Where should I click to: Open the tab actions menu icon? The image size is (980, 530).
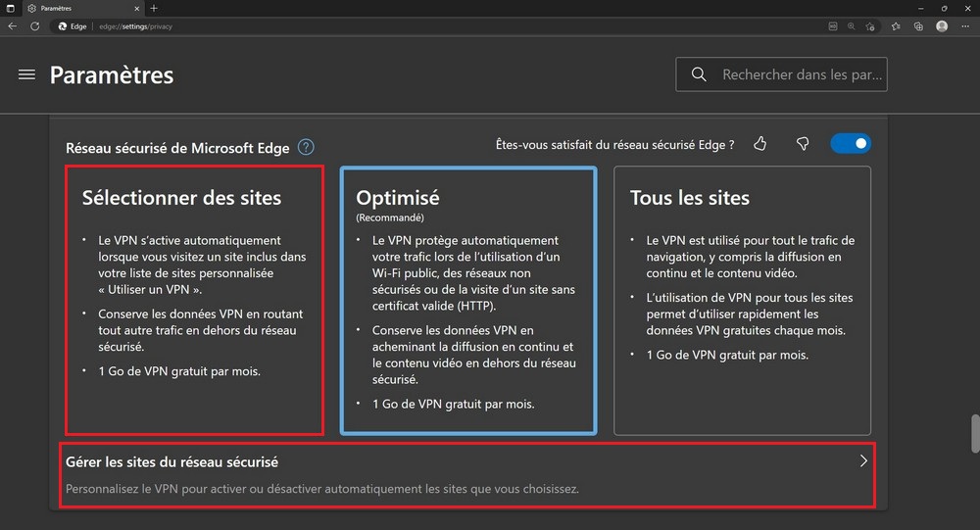10,8
